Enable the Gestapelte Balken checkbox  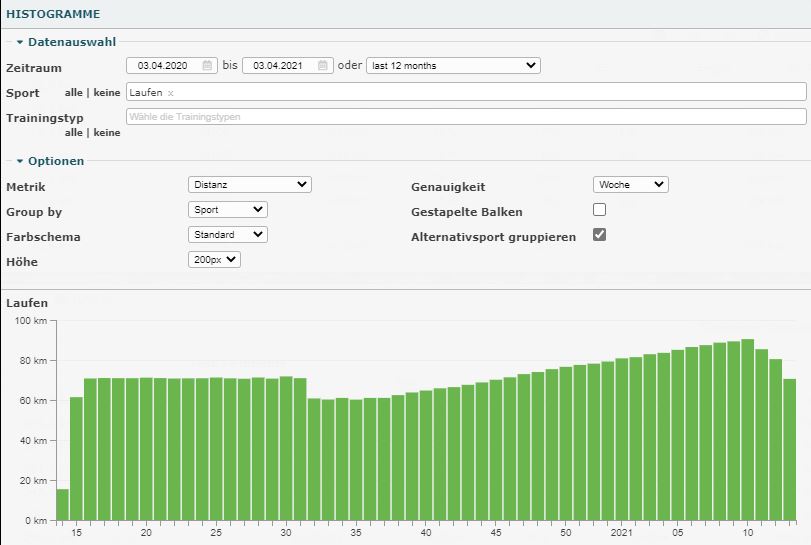600,210
